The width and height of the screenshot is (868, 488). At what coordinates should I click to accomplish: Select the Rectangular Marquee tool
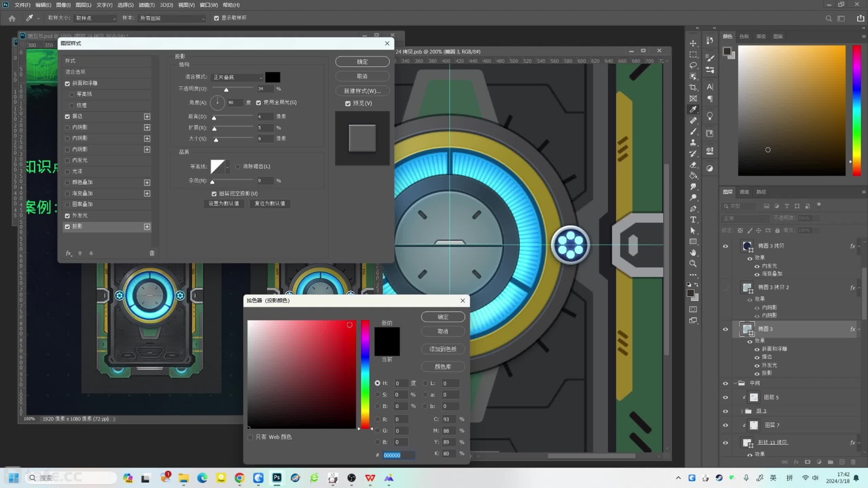click(x=693, y=55)
